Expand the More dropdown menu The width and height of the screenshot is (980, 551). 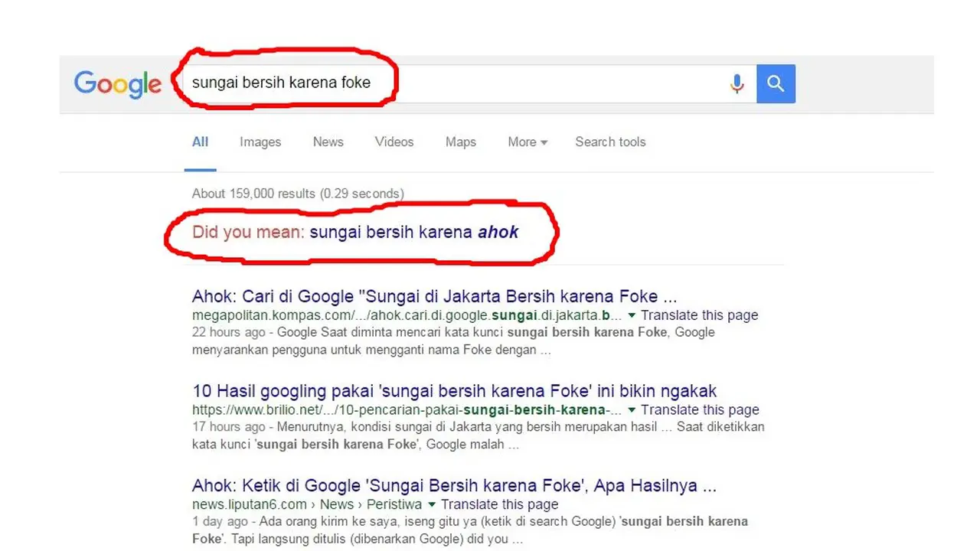pos(528,142)
